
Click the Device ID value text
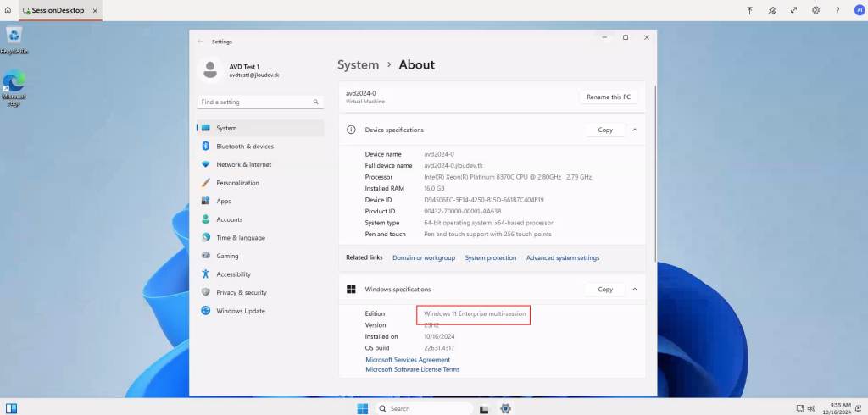point(484,200)
